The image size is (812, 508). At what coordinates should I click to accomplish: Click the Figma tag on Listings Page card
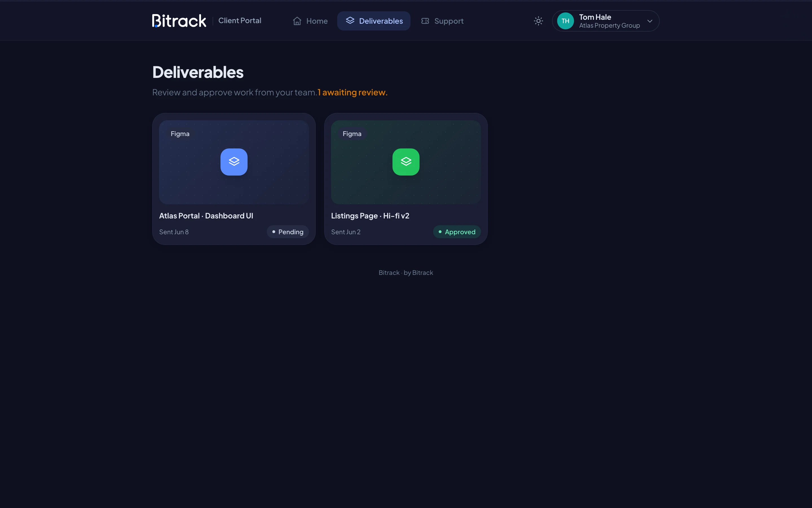click(352, 134)
